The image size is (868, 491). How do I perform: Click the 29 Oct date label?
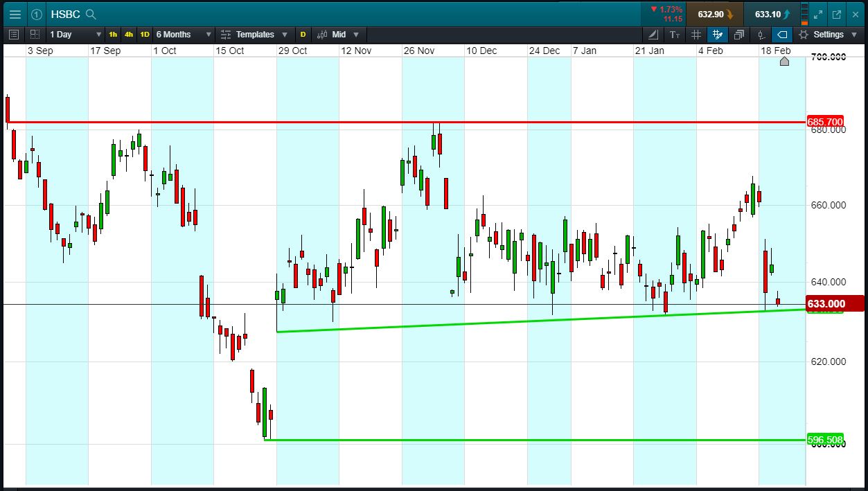click(x=292, y=51)
